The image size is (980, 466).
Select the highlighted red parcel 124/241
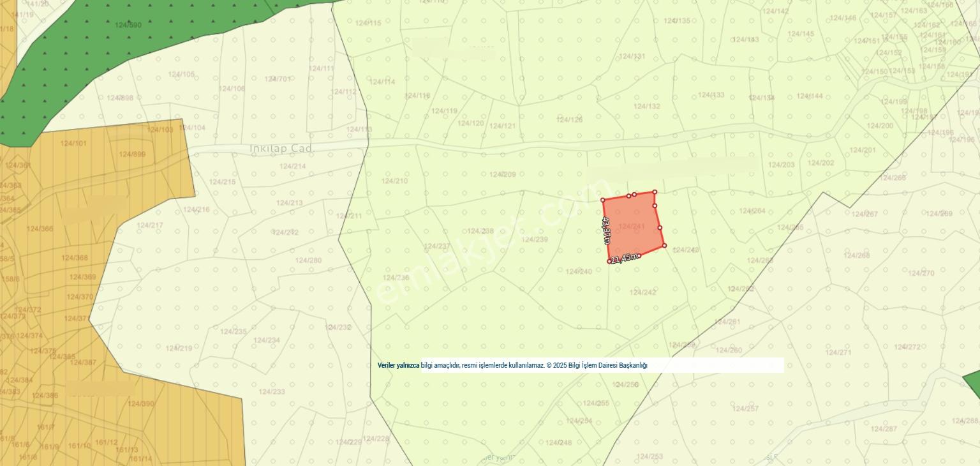click(633, 227)
